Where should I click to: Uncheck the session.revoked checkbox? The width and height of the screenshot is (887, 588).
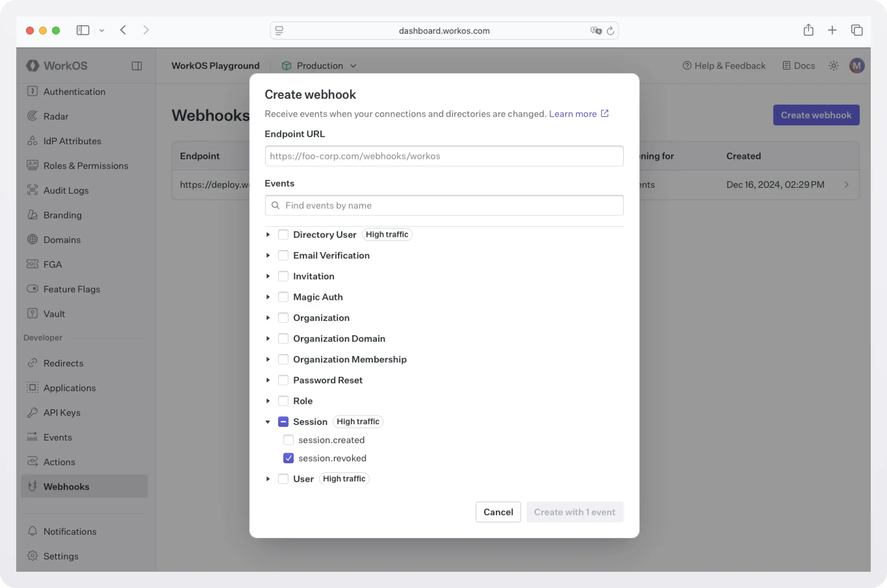(289, 458)
